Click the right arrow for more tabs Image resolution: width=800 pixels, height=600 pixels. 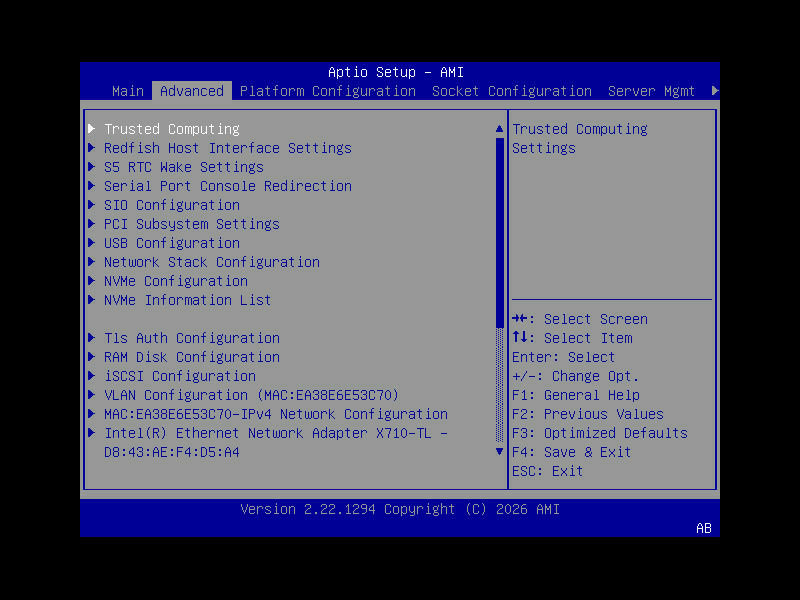tap(715, 91)
